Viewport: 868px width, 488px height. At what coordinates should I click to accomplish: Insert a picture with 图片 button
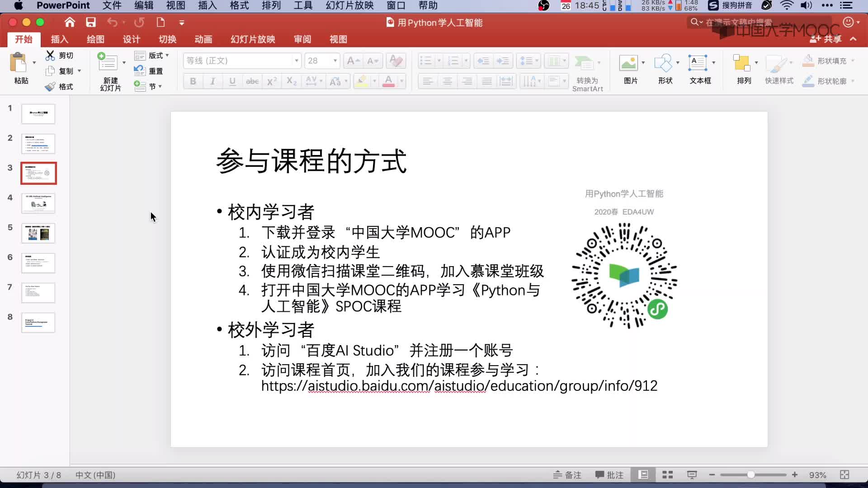click(x=630, y=70)
